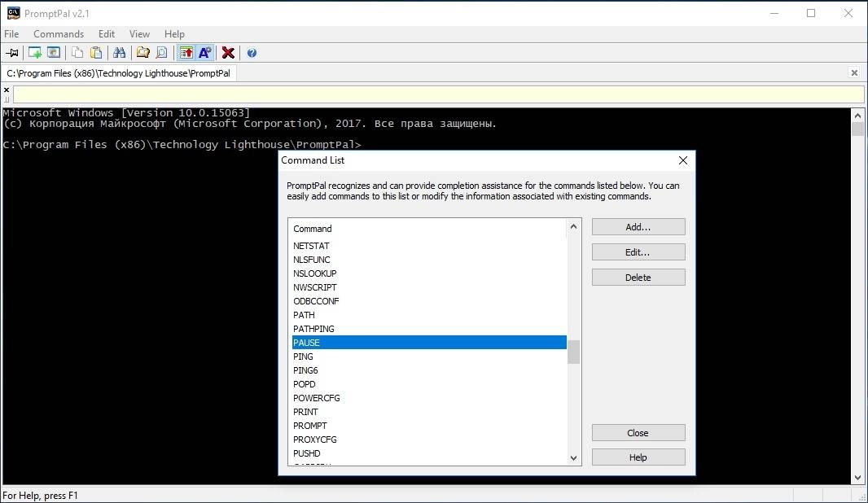868x503 pixels.
Task: Select NWSCRIPT in the command list
Action: 429,287
